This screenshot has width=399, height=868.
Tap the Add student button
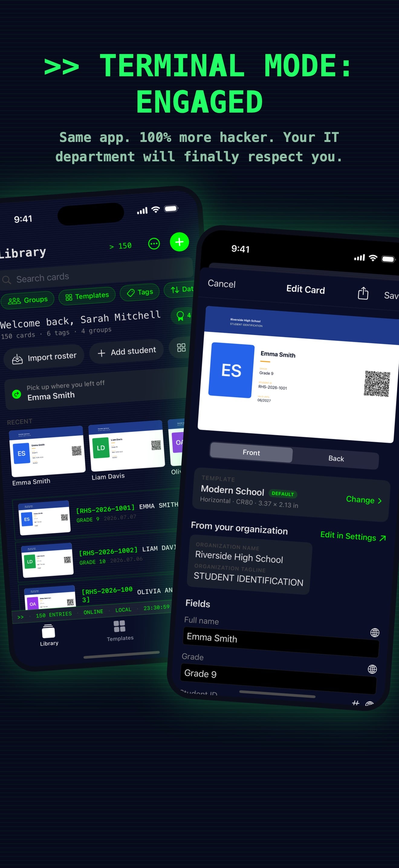tap(126, 351)
